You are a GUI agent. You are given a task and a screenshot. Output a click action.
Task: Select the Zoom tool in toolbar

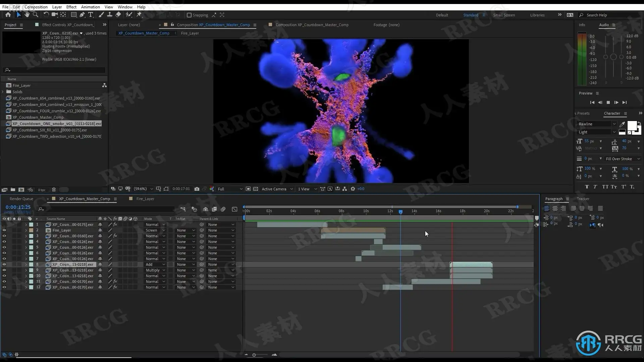point(36,15)
